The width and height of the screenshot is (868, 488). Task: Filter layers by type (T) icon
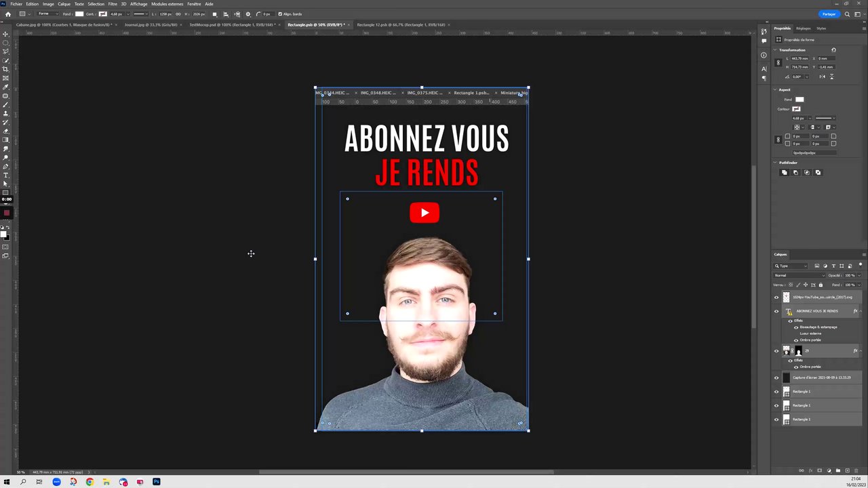pyautogui.click(x=833, y=266)
